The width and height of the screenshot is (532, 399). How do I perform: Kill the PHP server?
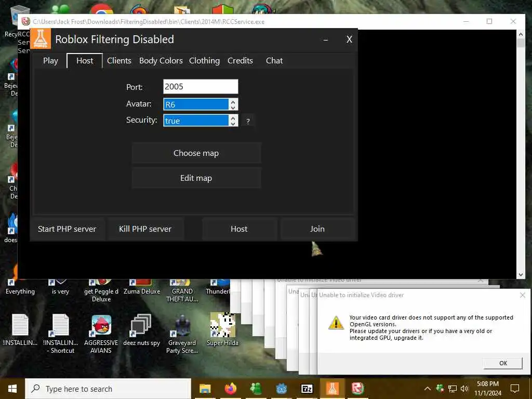145,229
